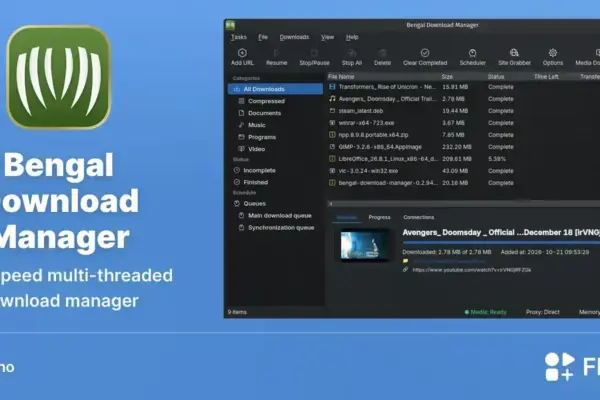Click the Avengers download progress bar
Screen dimensions: 600x400
(x=501, y=242)
